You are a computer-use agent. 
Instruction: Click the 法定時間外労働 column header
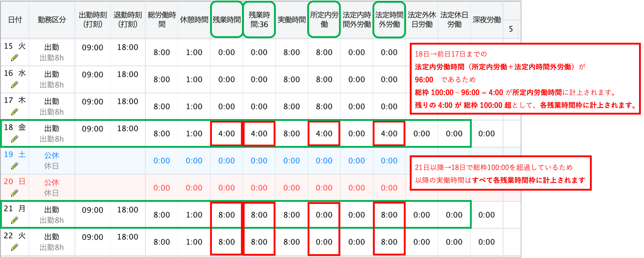click(x=389, y=19)
